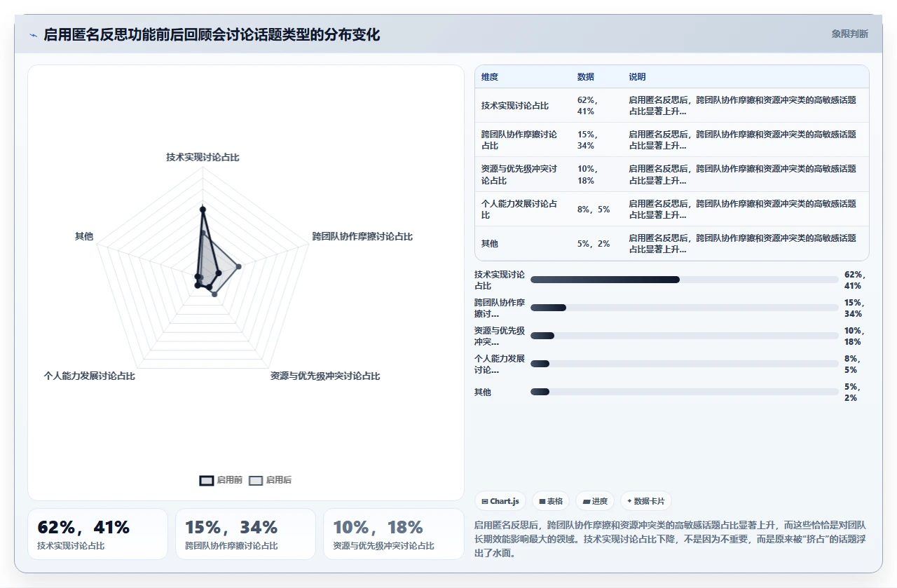Select the 数据卡片 chip
The image size is (897, 588).
[x=645, y=501]
